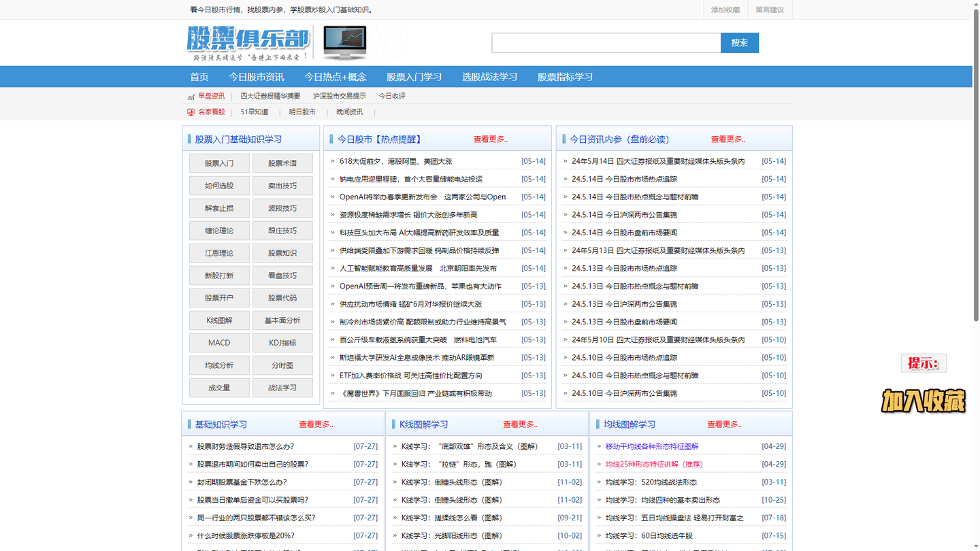Open 今日股市资讯 nav item
The image size is (980, 551).
(x=257, y=77)
